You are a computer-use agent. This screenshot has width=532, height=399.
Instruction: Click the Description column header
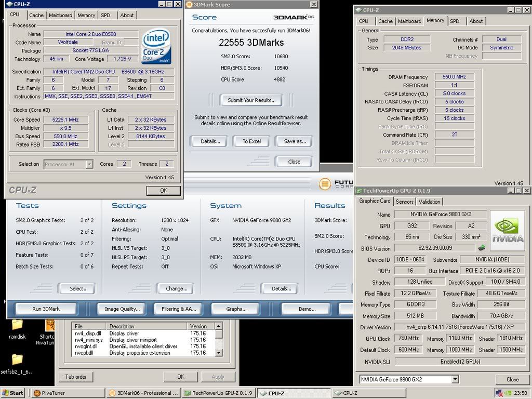[147, 326]
